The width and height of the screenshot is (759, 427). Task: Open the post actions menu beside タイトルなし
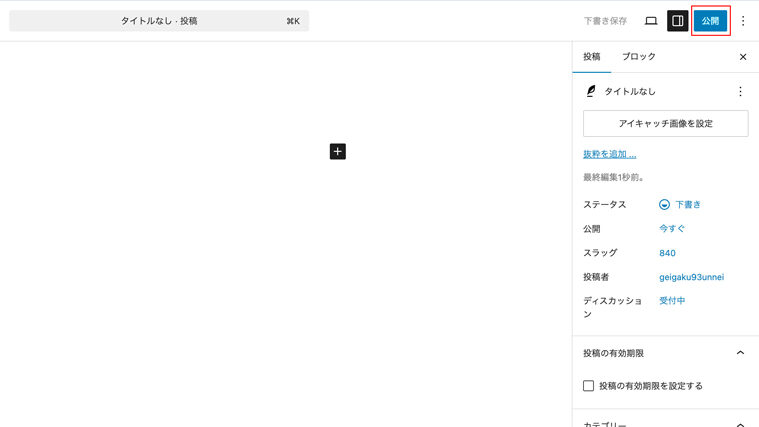coord(740,91)
